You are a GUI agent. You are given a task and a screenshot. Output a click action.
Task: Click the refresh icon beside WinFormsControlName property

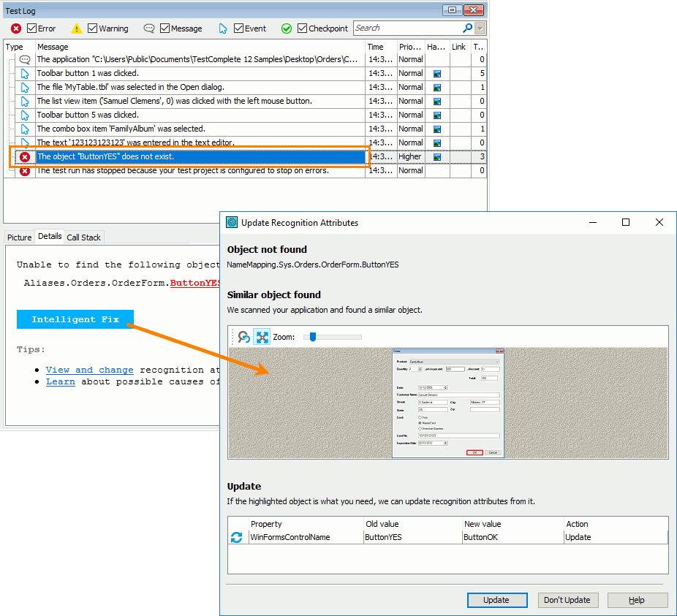236,537
